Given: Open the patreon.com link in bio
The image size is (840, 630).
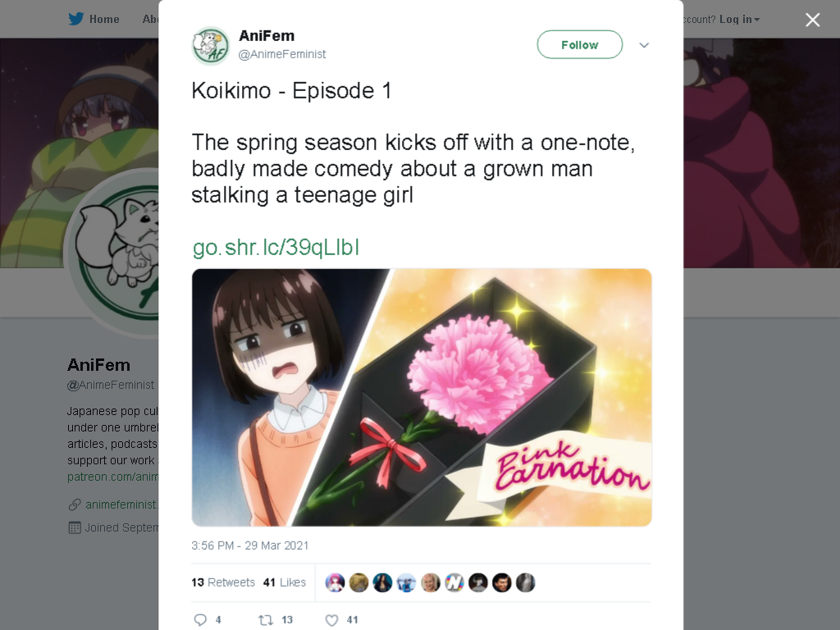Looking at the screenshot, I should (112, 477).
